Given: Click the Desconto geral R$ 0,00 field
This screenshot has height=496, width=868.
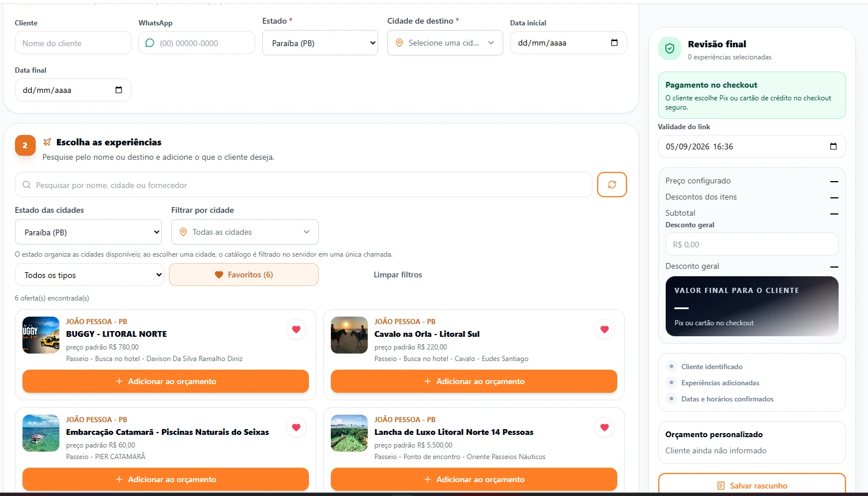Looking at the screenshot, I should click(752, 244).
